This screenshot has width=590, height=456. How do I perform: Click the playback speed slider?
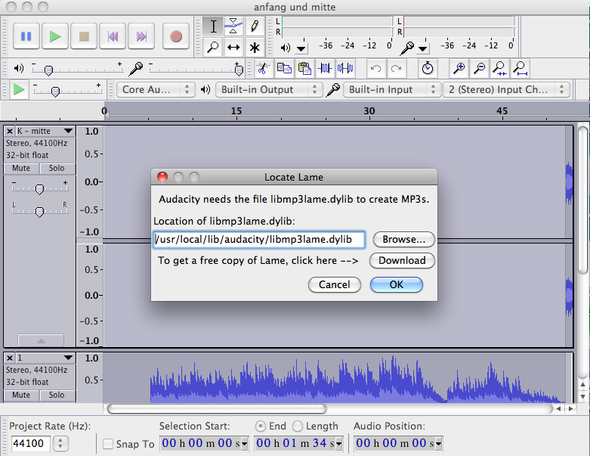click(67, 90)
